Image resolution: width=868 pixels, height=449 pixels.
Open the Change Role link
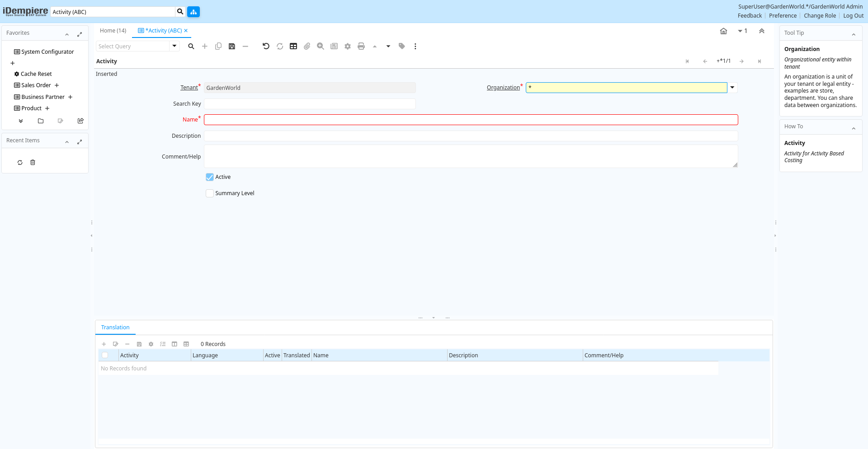(820, 16)
